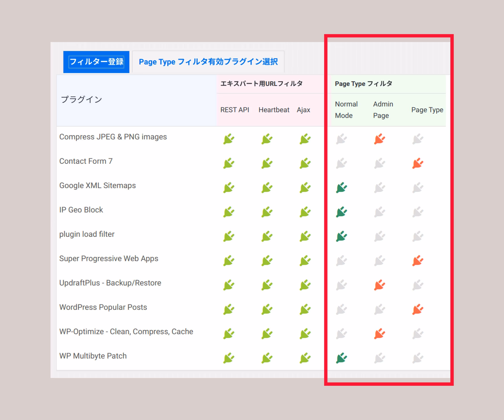The width and height of the screenshot is (504, 420).
Task: Enable Page Type filter for WP Multibyte Patch
Action: pos(418,358)
